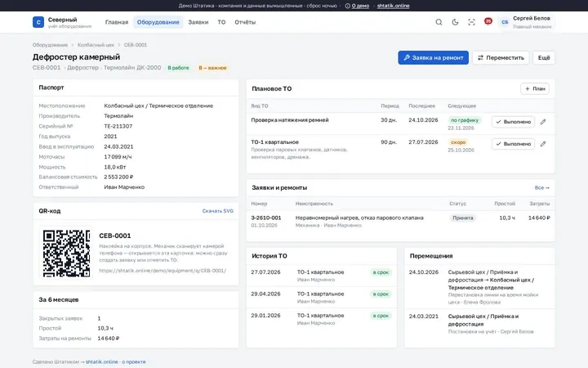588x368 pixels.
Task: Click Сергей Белов profile name
Action: coord(532,18)
